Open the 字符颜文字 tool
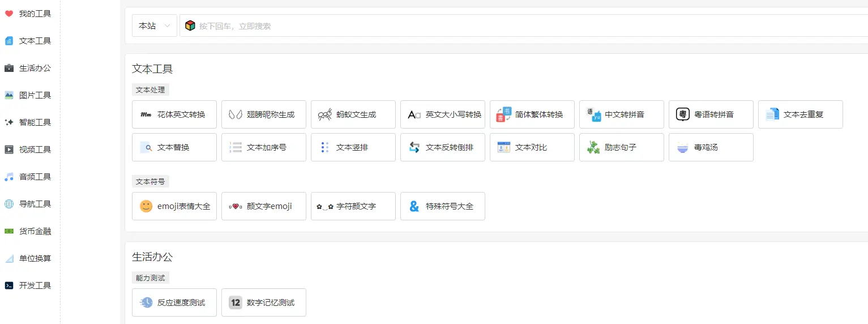The height and width of the screenshot is (324, 868). coord(353,206)
